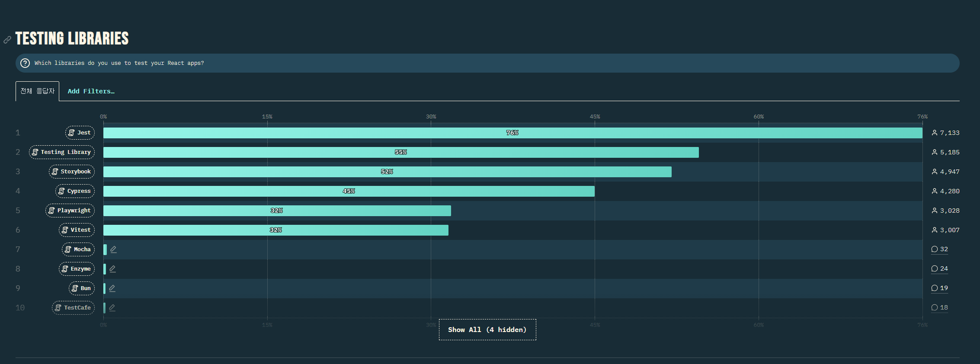The width and height of the screenshot is (980, 364).
Task: Open Enzyme comments count 24
Action: click(x=939, y=269)
